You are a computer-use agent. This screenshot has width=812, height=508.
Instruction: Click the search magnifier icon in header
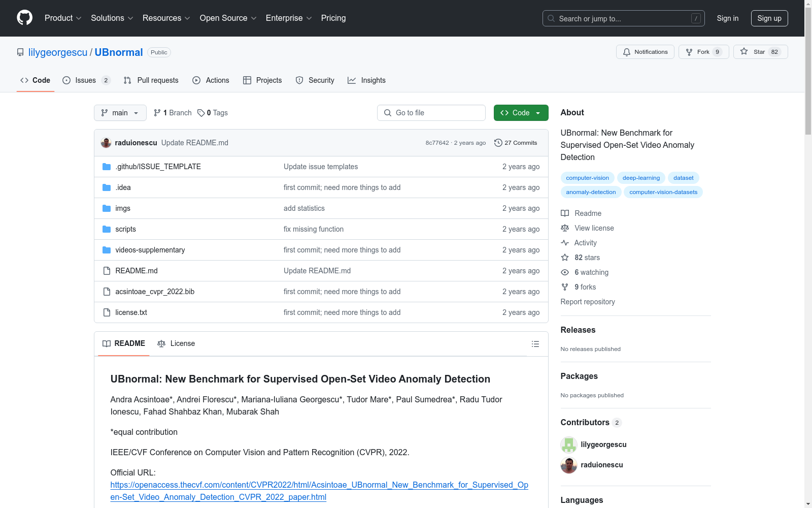click(551, 18)
